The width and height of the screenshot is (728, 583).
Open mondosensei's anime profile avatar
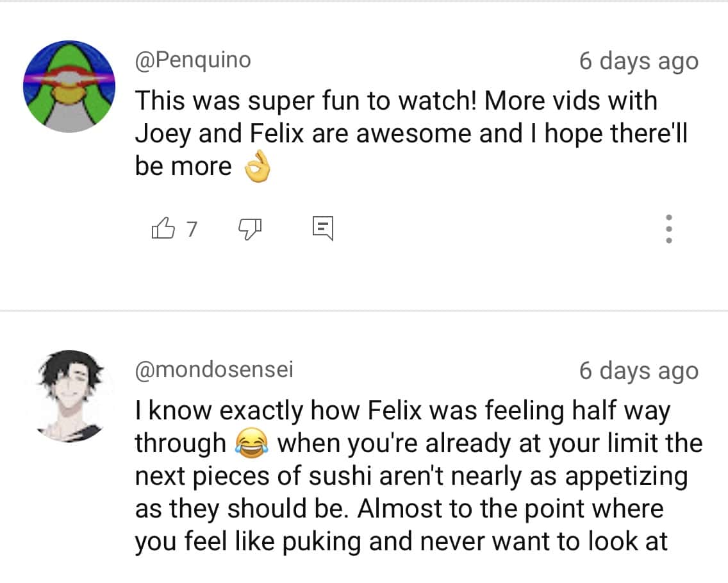click(69, 395)
